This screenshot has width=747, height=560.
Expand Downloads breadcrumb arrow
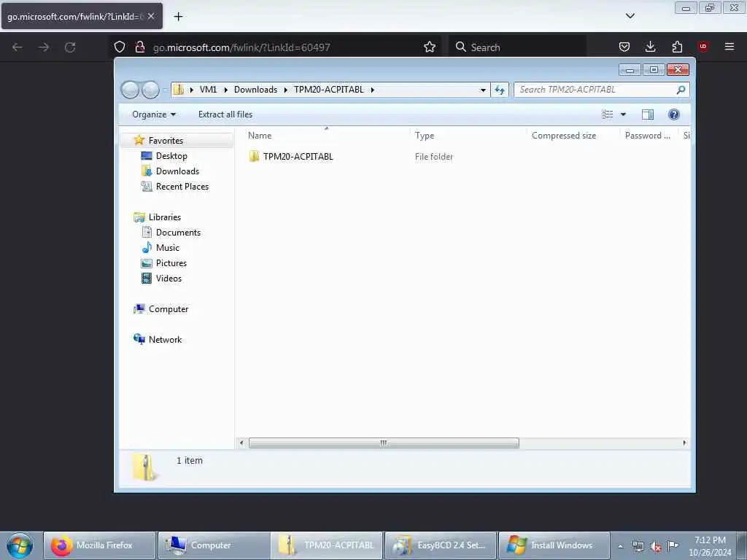coord(285,90)
